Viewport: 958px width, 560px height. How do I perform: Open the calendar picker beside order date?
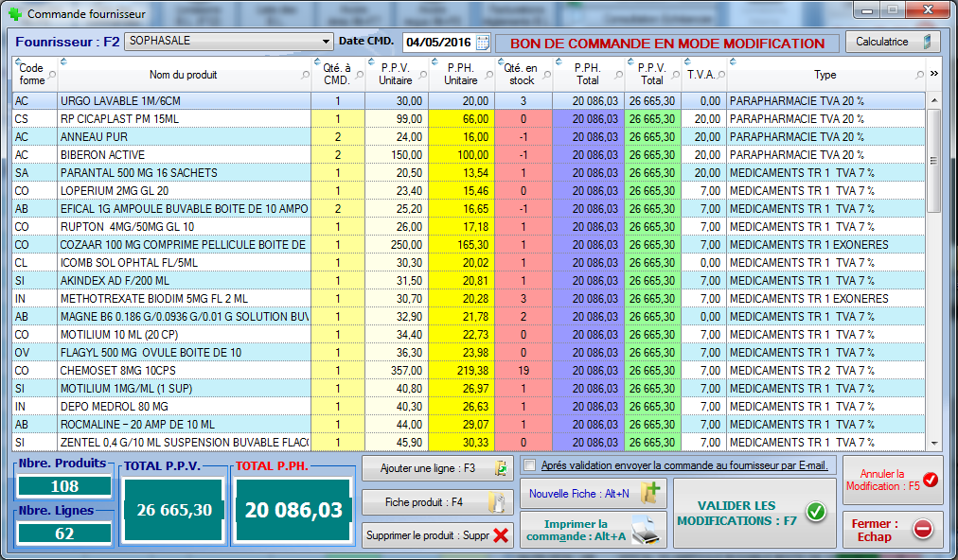(x=483, y=43)
